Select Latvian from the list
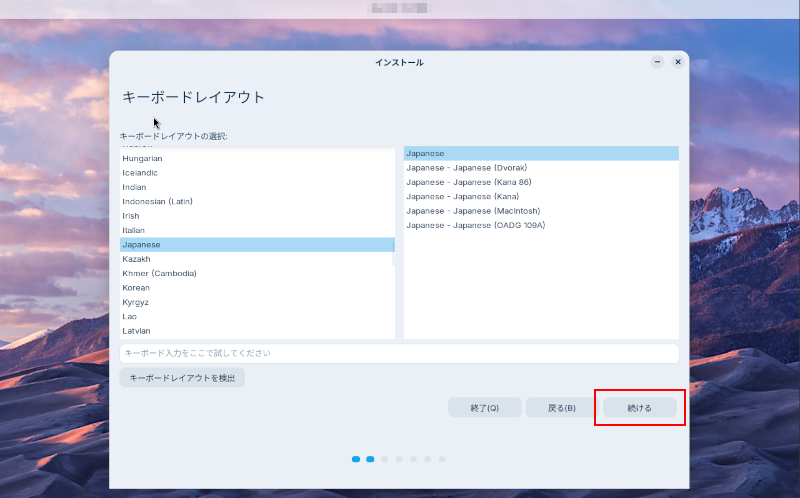 [137, 330]
